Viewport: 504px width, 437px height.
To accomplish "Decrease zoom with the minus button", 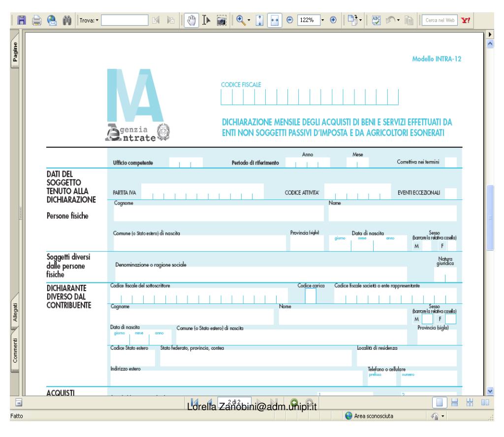I will pos(289,20).
